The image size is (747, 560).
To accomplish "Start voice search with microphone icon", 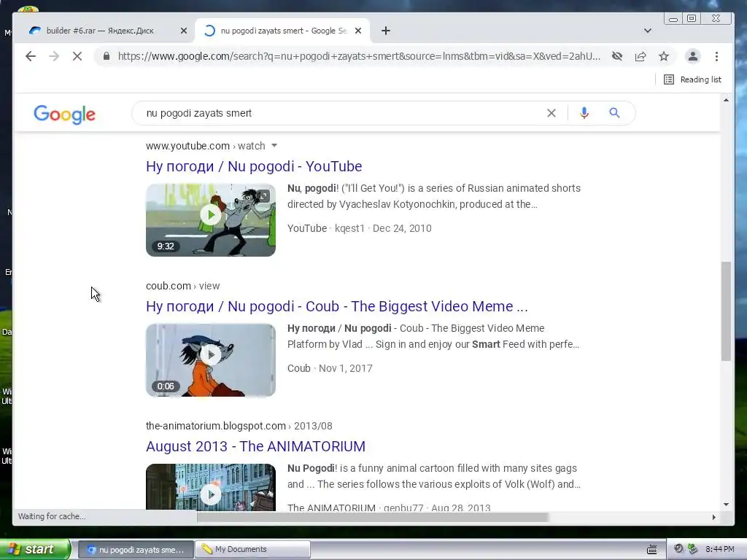I will (584, 113).
